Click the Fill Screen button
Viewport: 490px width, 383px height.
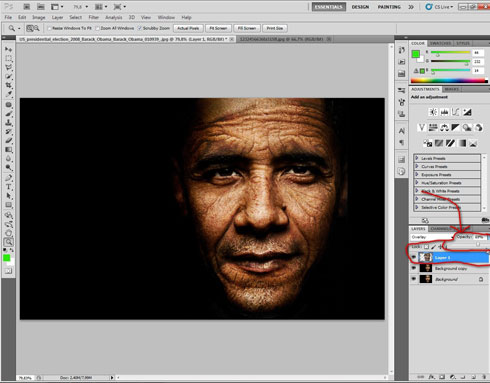point(247,28)
